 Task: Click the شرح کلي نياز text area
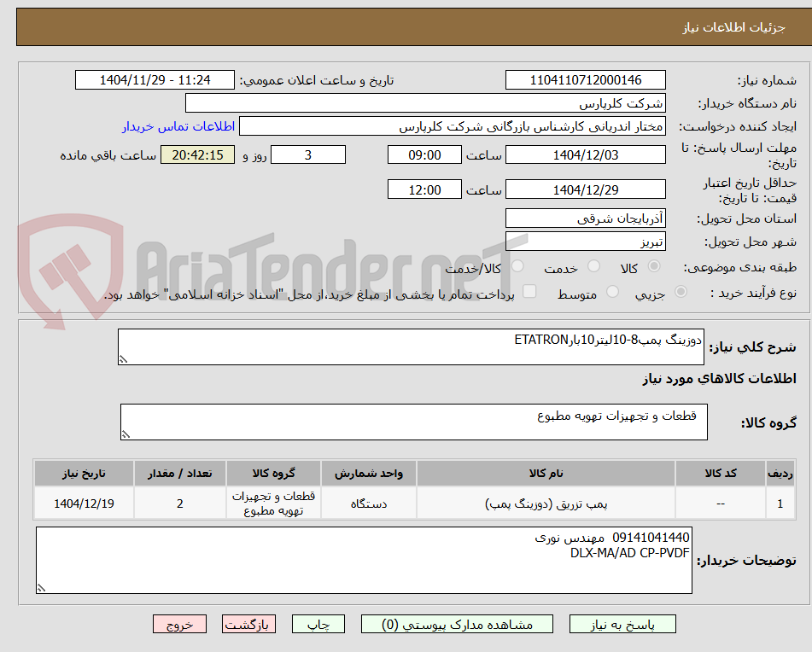tap(411, 346)
